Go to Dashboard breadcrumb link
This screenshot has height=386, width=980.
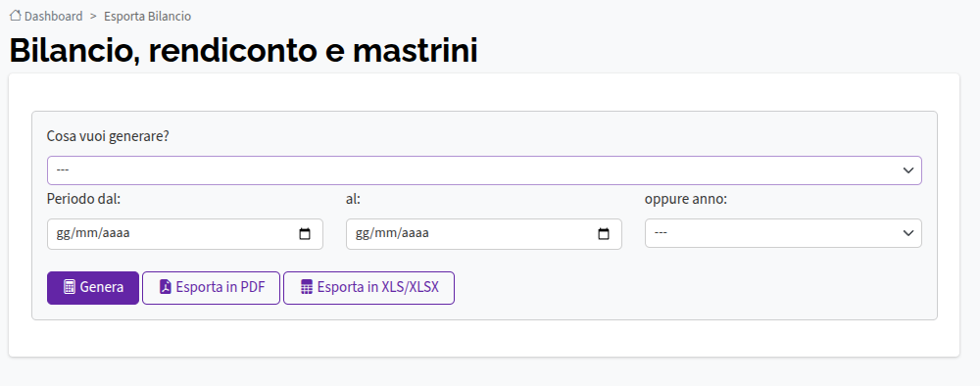[53, 17]
